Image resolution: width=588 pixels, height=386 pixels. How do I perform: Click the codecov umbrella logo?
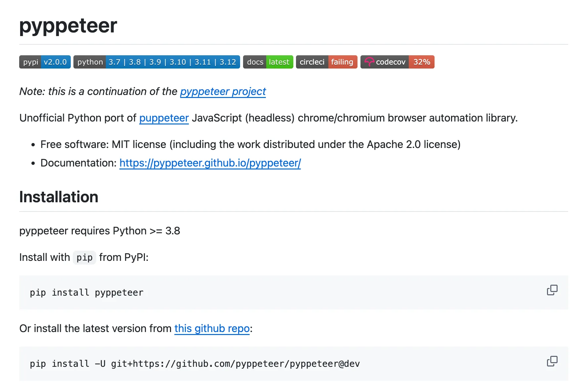369,62
